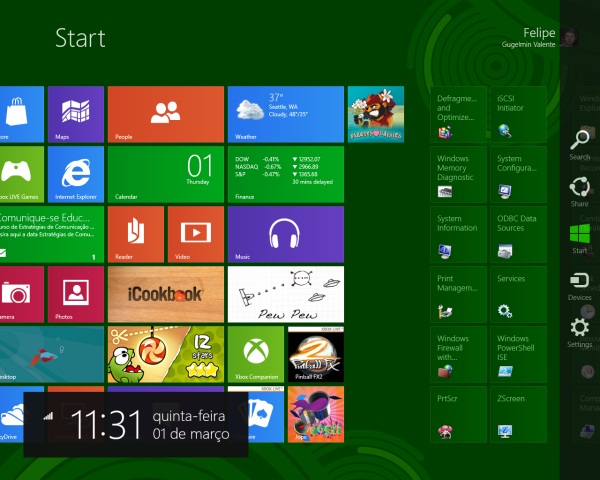The width and height of the screenshot is (600, 480).
Task: Open Print Management tile
Action: point(458,294)
